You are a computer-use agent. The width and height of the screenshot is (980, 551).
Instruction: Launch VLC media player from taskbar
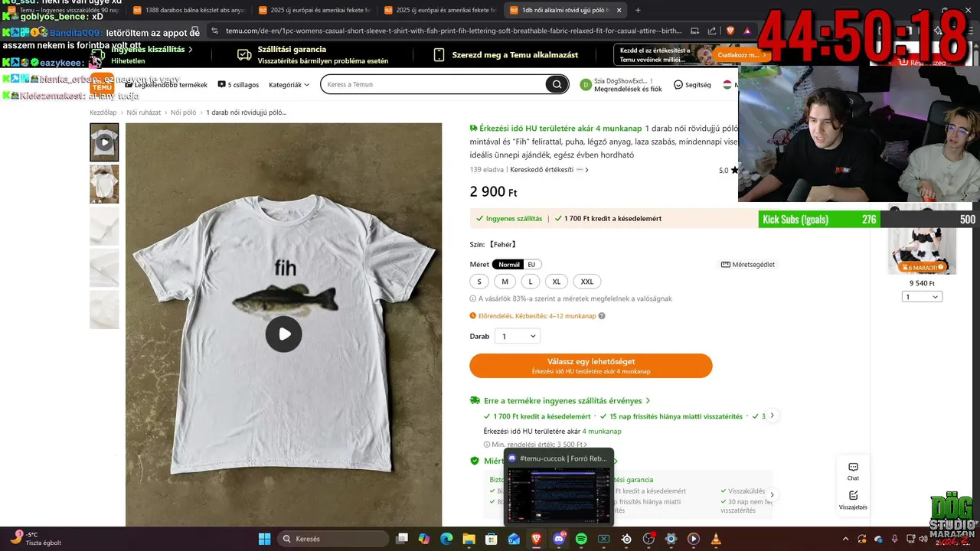[x=716, y=539]
